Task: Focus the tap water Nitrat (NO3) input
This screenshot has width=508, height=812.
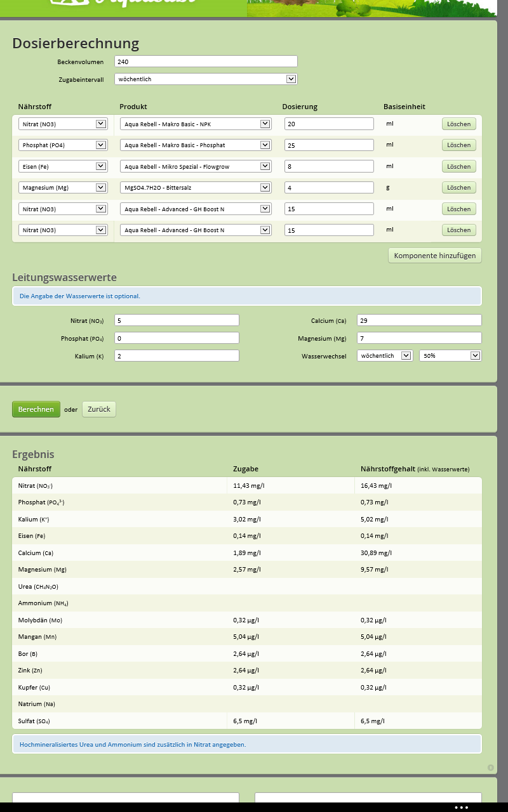Action: [177, 320]
